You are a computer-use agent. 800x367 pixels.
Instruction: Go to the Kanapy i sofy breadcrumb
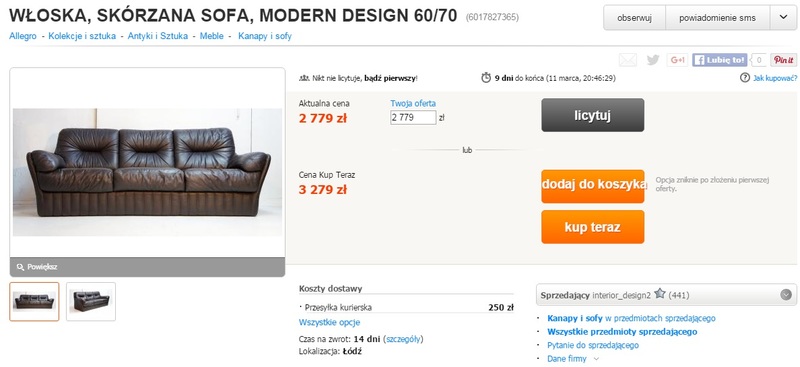coord(265,36)
